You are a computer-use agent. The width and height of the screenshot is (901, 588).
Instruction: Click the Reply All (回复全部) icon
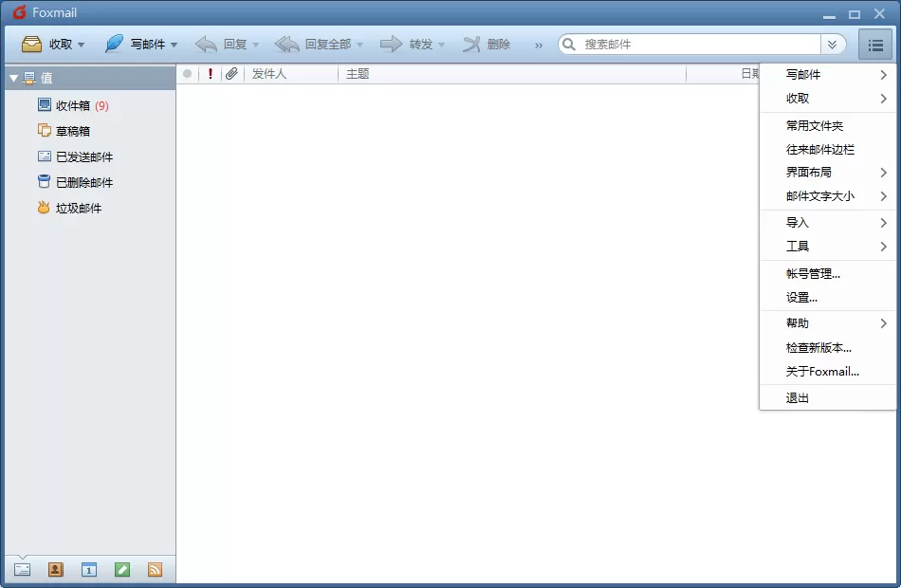pyautogui.click(x=286, y=44)
